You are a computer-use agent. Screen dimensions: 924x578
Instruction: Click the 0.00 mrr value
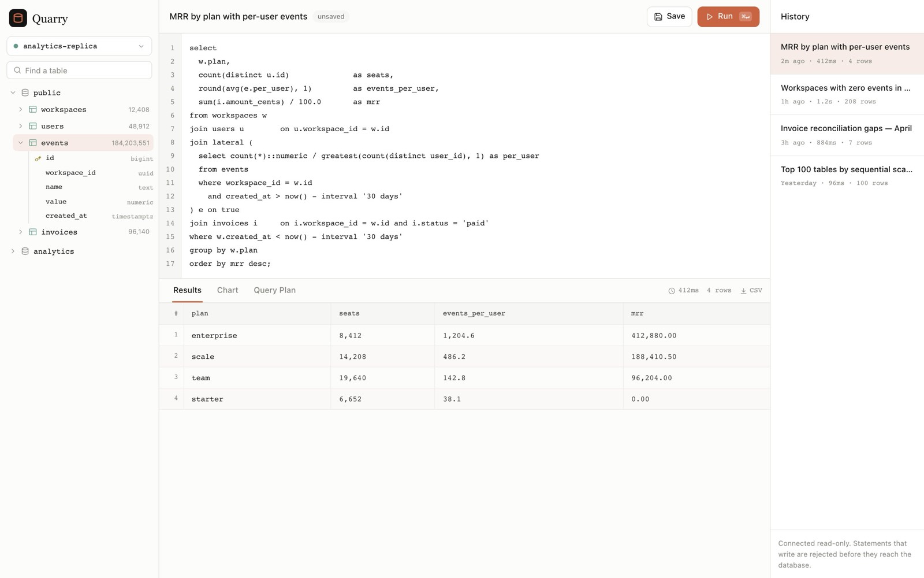(x=640, y=399)
